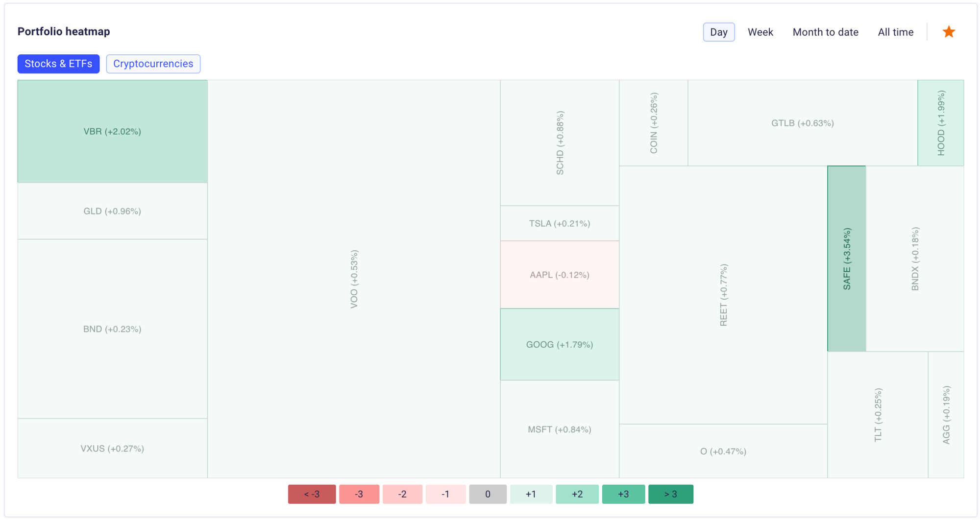Select the VOO (+0.53%) tile
Image resolution: width=980 pixels, height=520 pixels.
[354, 279]
